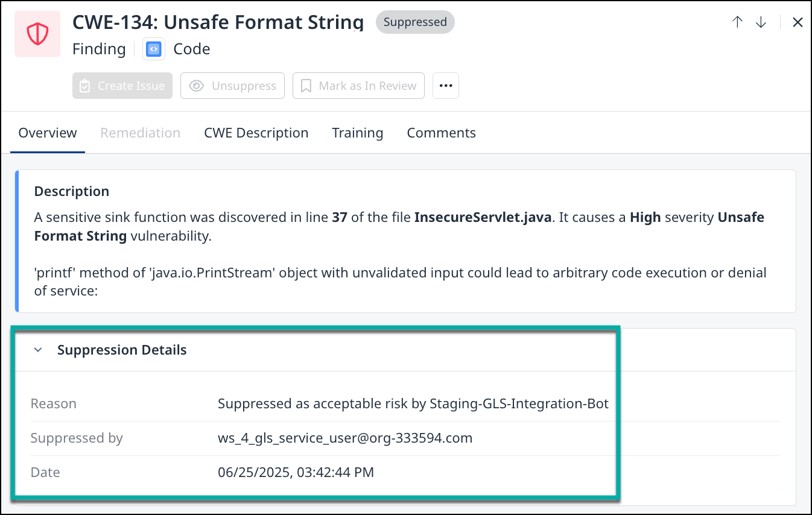Switch to the Training tab
Screen dimensions: 812x515
click(357, 133)
